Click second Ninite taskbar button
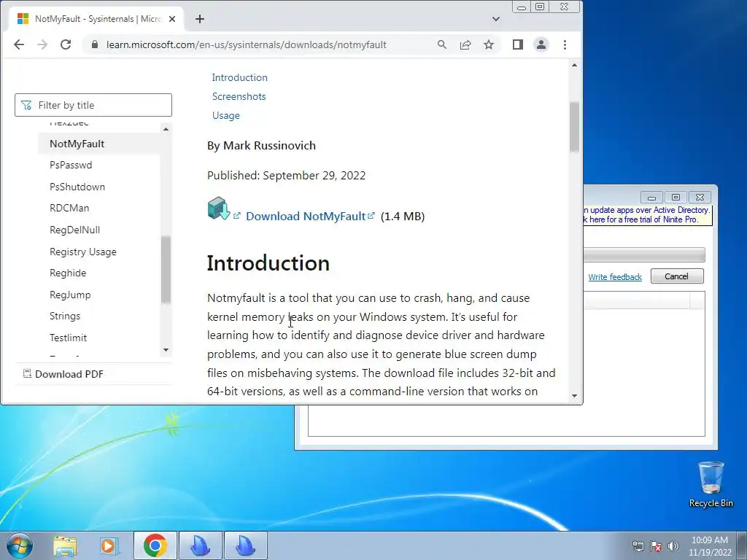This screenshot has height=560, width=747. click(245, 545)
